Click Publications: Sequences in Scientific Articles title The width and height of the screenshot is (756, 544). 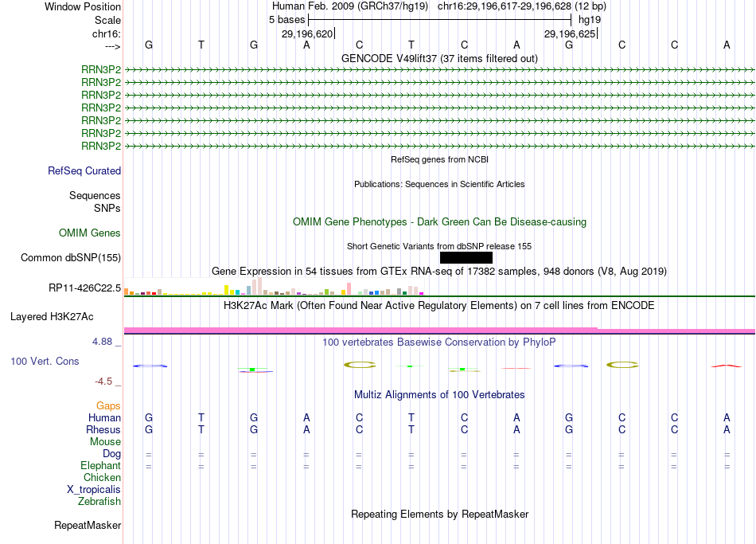tap(440, 184)
